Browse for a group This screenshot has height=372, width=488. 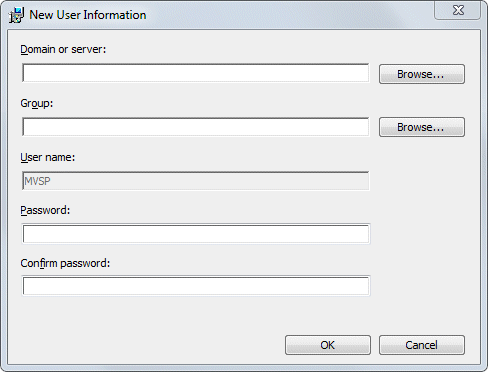(x=422, y=127)
